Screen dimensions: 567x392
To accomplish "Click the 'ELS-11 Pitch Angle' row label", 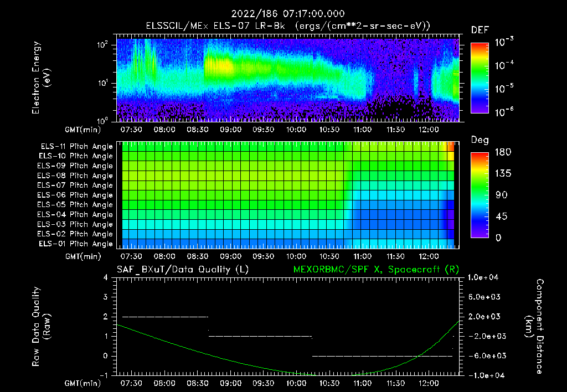I will click(x=76, y=147).
